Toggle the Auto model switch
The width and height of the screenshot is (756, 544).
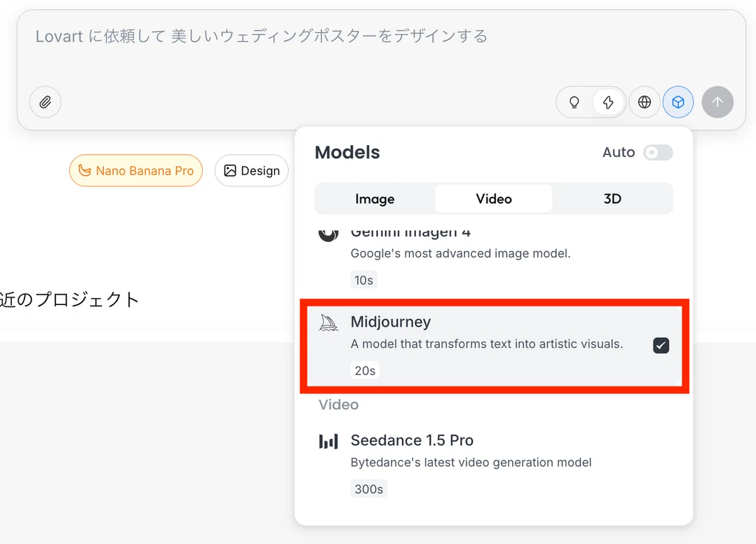coord(658,153)
